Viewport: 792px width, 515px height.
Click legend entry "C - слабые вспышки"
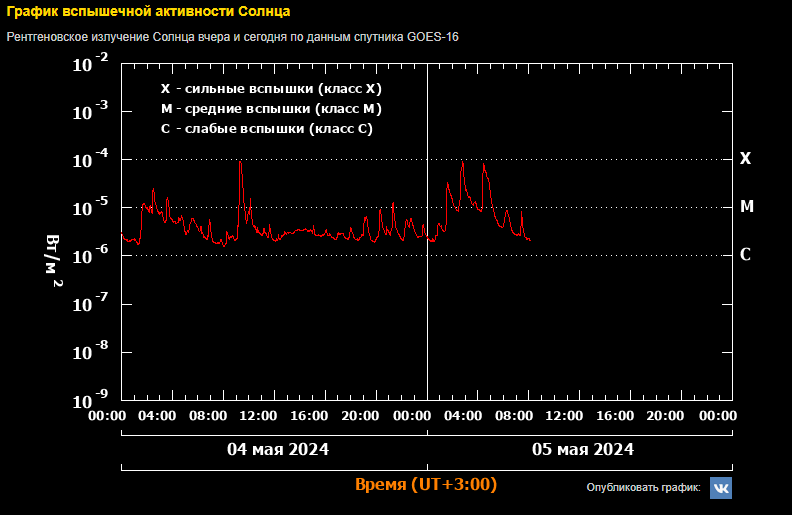tap(267, 130)
